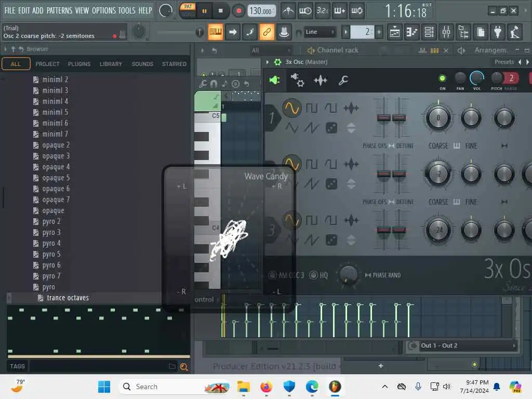Toggle the metronome icon
532x399 pixels.
pyautogui.click(x=288, y=11)
